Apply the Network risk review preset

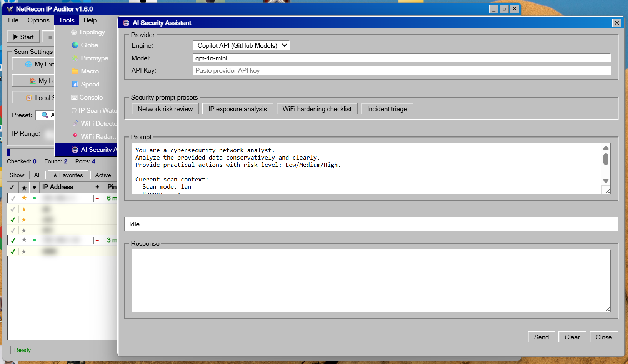pos(165,109)
